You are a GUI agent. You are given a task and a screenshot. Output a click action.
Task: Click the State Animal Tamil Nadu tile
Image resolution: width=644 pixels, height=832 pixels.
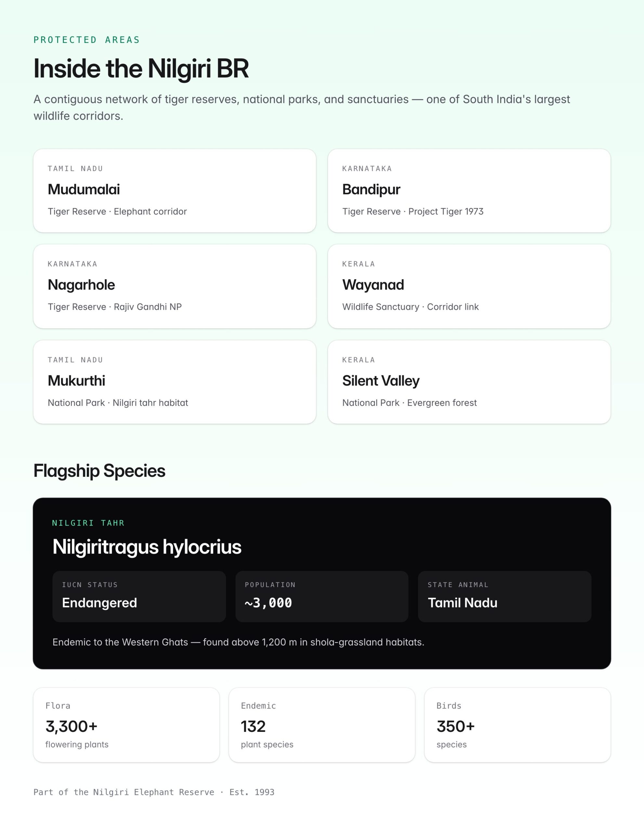click(505, 596)
